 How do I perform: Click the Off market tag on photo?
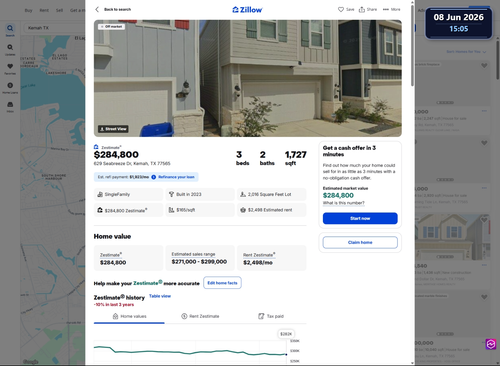(x=111, y=26)
